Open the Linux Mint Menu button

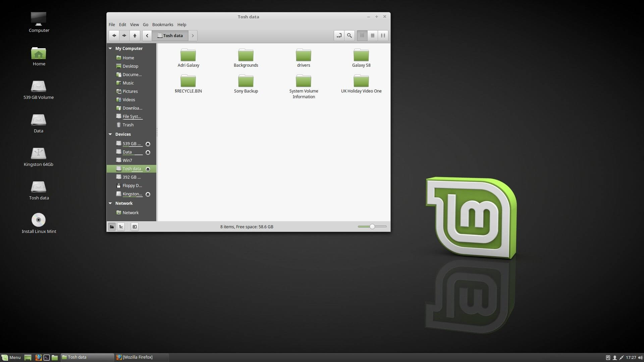tap(11, 357)
